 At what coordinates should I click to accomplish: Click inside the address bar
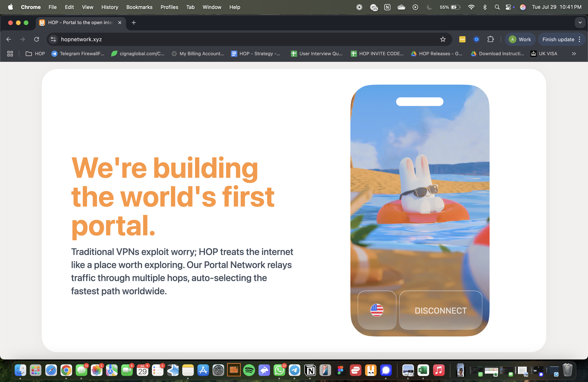173,39
